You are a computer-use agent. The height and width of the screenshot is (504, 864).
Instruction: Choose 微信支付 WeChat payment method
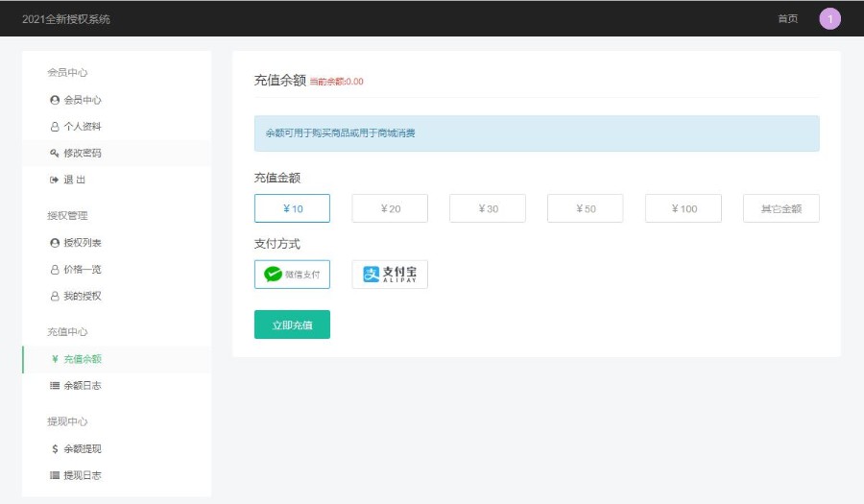[292, 275]
